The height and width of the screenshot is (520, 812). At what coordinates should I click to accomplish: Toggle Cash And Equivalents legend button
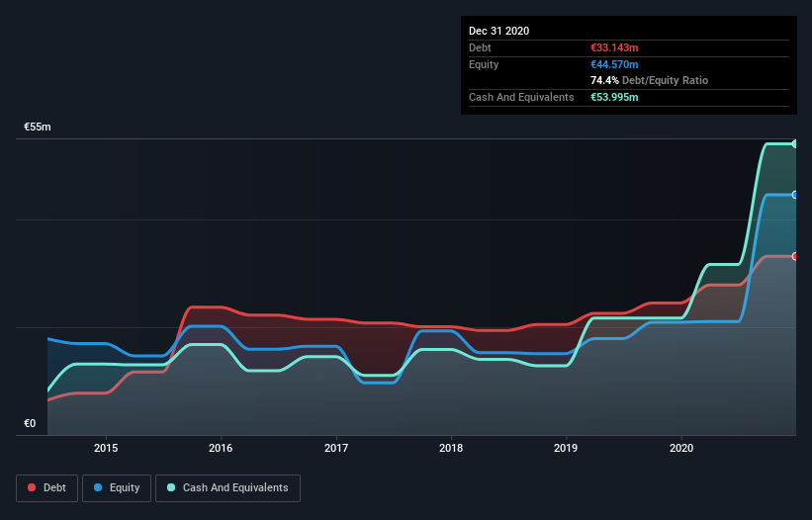(227, 488)
